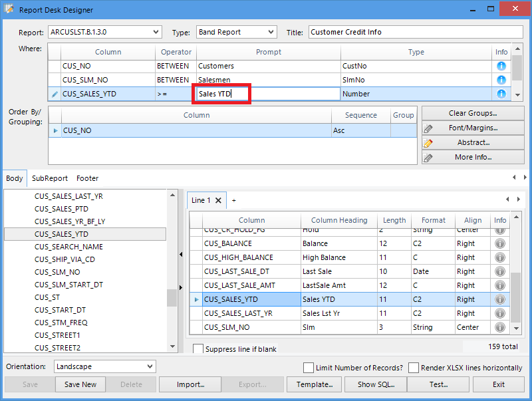532x401 pixels.
Task: Click gray info icon for CUS_BALANCE row
Action: [x=500, y=243]
